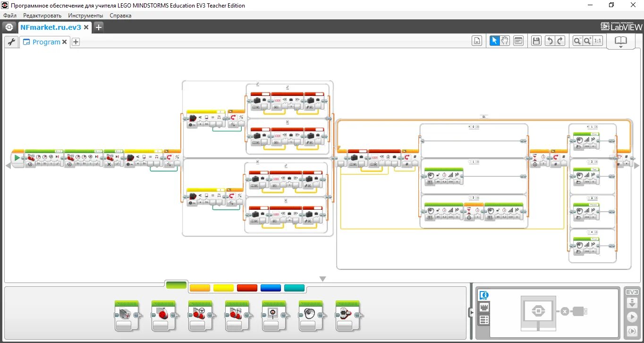Viewport: 644px width, 343px height.
Task: Select Sound block inside case 3
Action: coord(587,213)
